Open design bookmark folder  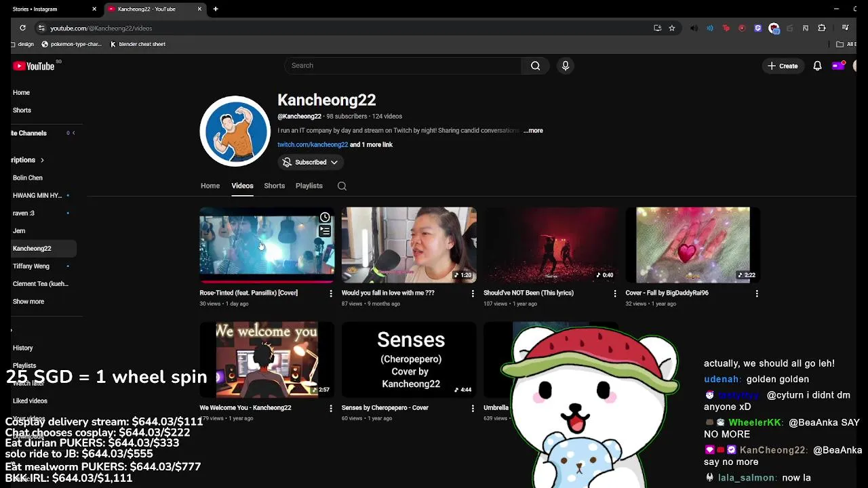pos(22,44)
